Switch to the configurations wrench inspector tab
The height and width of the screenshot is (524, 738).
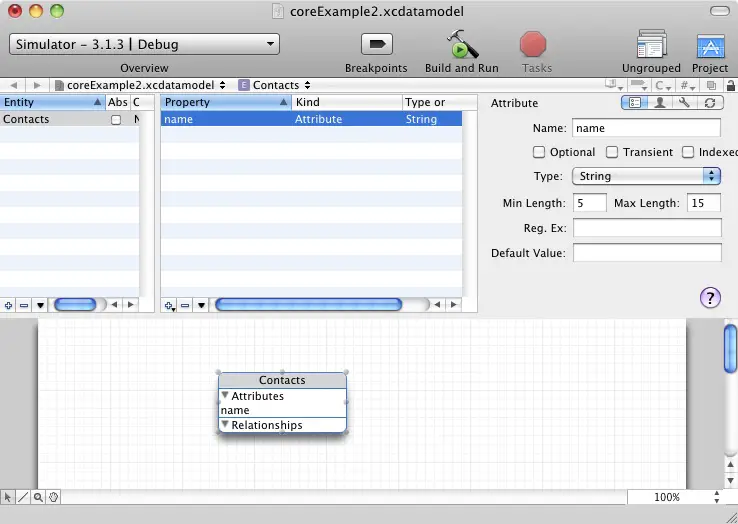tap(685, 103)
